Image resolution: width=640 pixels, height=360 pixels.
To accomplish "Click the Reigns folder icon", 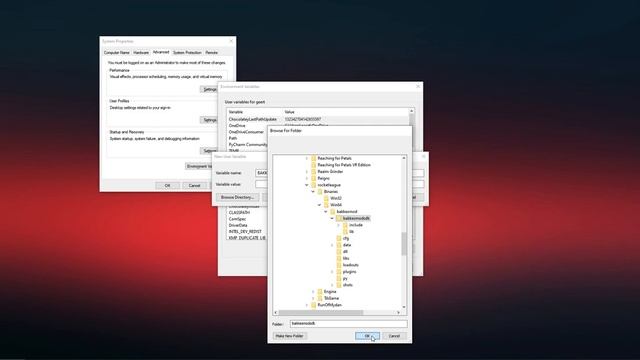I will click(x=314, y=178).
